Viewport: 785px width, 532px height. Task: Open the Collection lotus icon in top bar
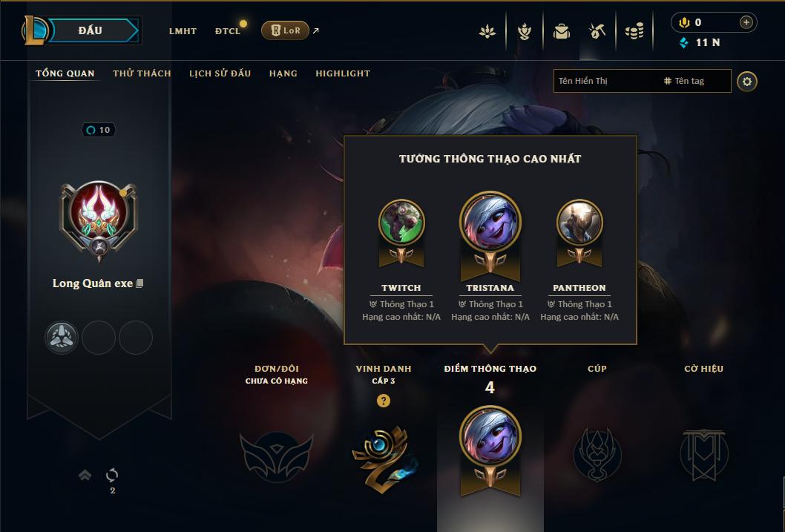point(487,31)
